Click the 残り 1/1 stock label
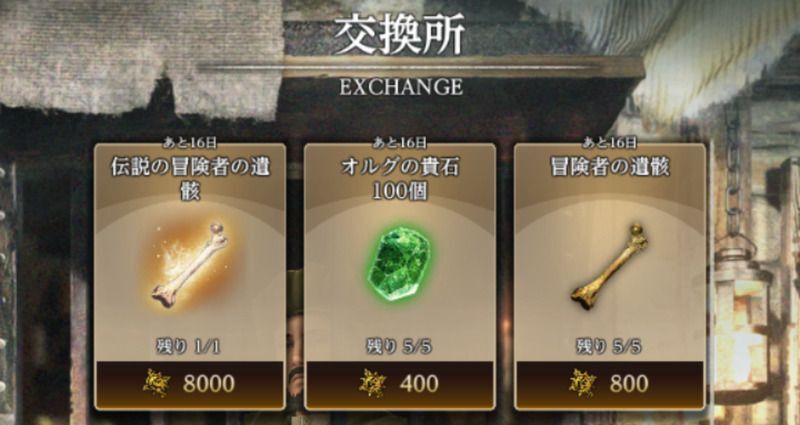 point(189,347)
